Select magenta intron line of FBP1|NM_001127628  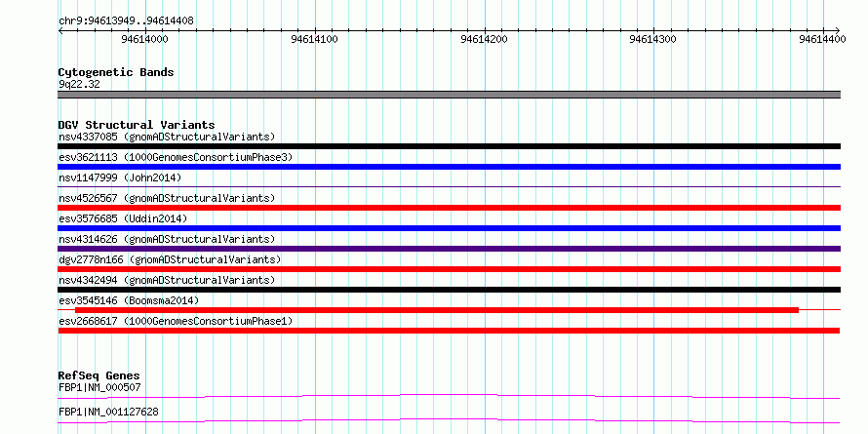coord(449,420)
